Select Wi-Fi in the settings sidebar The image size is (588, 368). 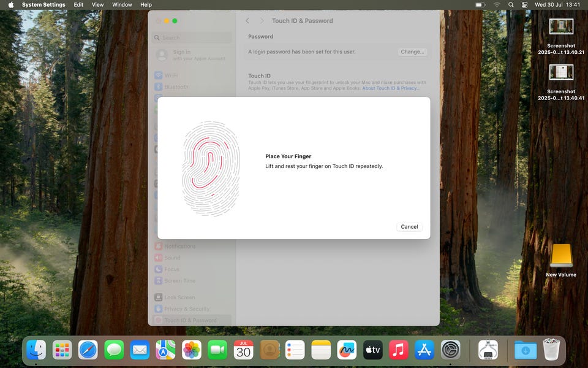[192, 75]
